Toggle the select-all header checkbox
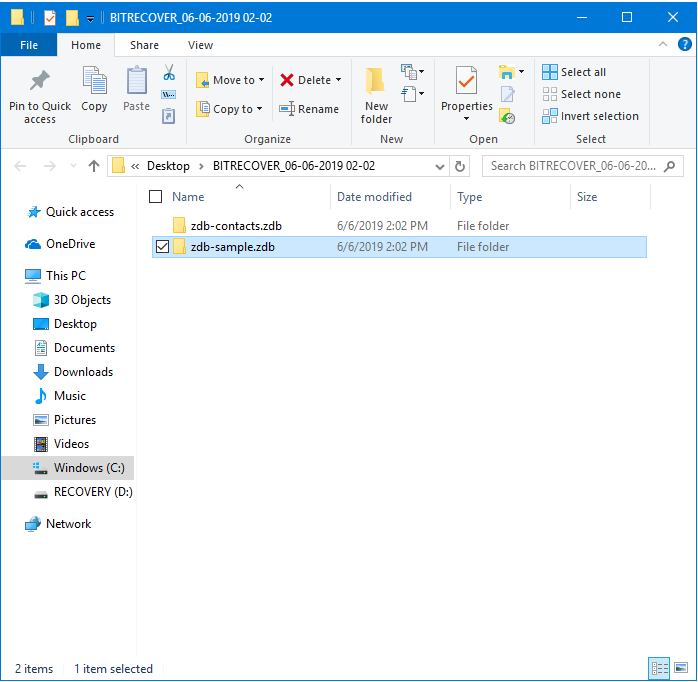Image resolution: width=698 pixels, height=682 pixels. tap(155, 197)
